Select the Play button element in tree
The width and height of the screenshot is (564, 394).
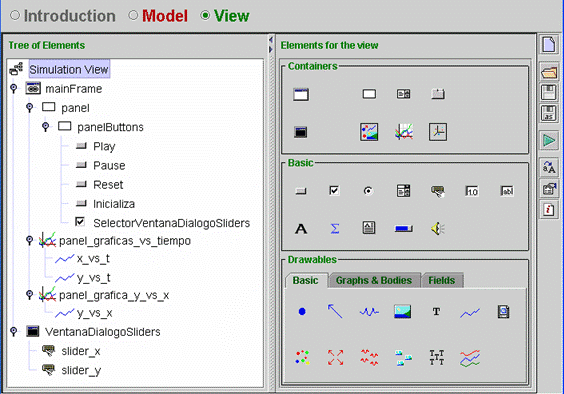[104, 146]
